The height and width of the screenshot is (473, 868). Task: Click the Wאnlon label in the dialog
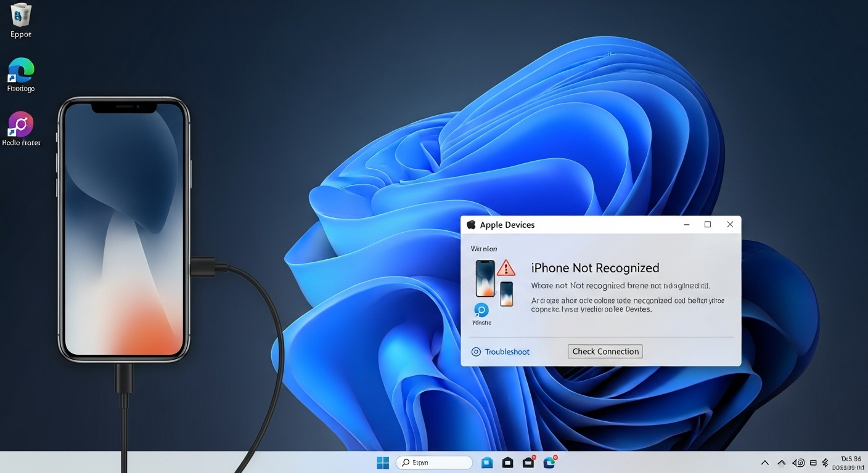coord(483,249)
